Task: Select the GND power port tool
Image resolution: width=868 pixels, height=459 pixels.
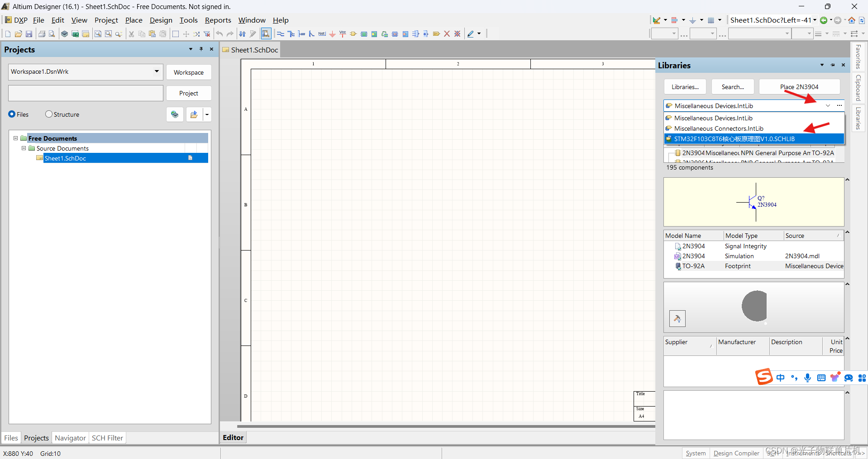Action: coord(332,34)
